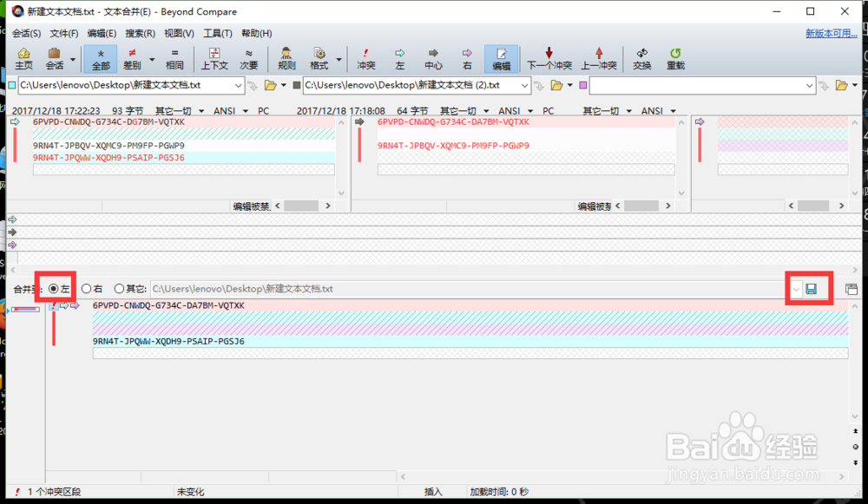Browse for left file with folder icon
The height and width of the screenshot is (504, 868).
[270, 85]
